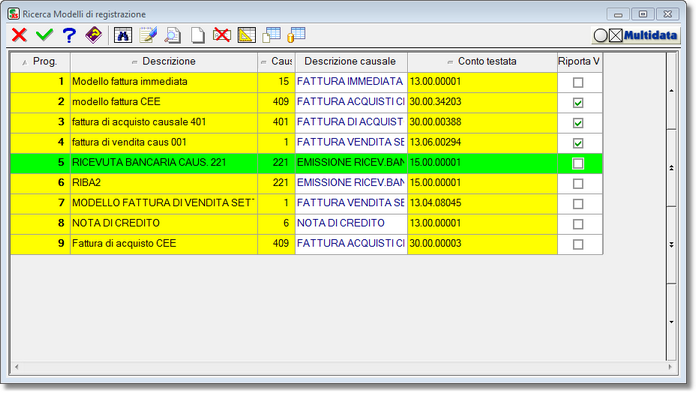The height and width of the screenshot is (393, 696).
Task: Sort by the Prog. column header
Action: (x=40, y=62)
